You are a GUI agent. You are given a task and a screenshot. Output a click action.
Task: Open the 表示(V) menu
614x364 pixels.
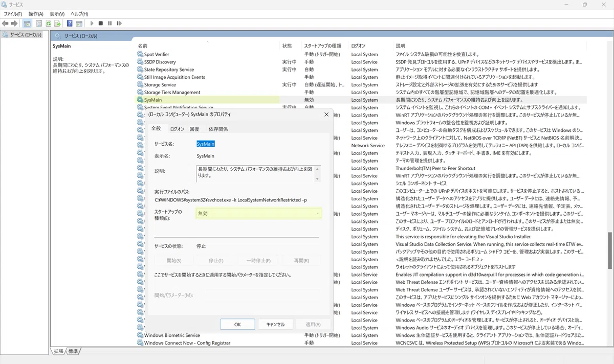point(57,14)
